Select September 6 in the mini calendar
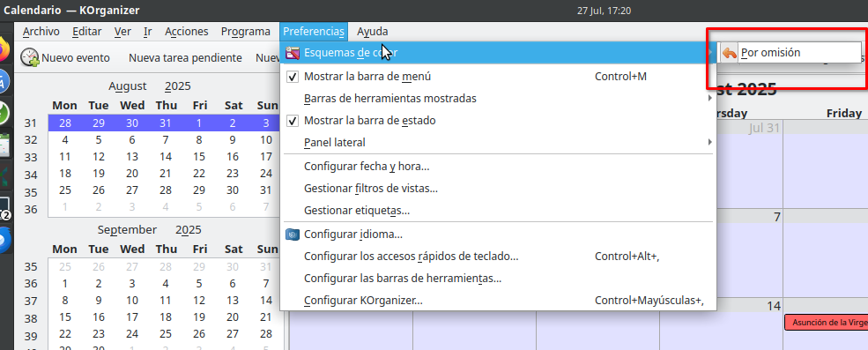Viewport: 868px width, 350px height. pos(233,284)
